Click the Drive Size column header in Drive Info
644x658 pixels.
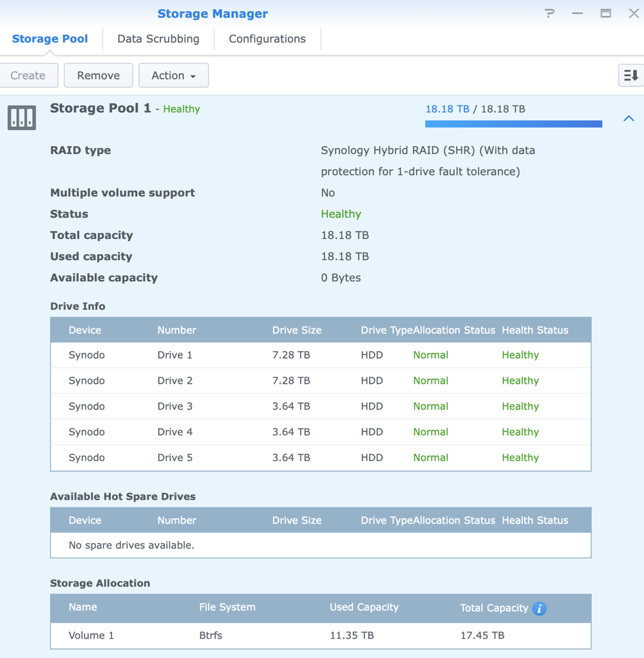click(296, 330)
